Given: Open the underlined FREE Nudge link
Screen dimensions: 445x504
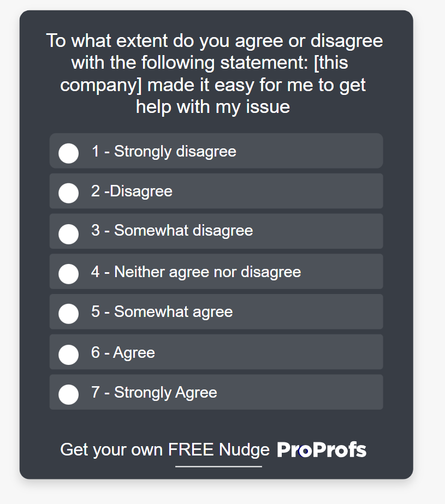Looking at the screenshot, I should pos(218,450).
